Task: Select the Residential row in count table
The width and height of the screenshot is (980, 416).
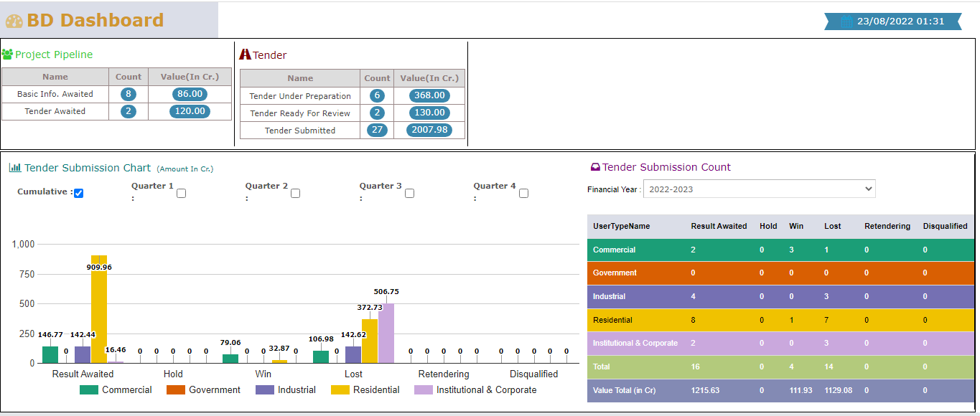Action: tap(780, 320)
